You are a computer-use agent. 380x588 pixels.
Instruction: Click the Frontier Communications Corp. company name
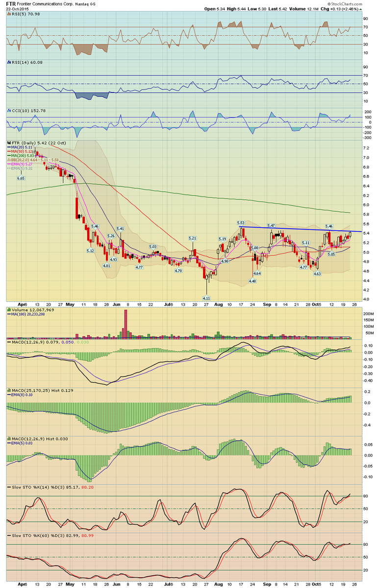46,4
